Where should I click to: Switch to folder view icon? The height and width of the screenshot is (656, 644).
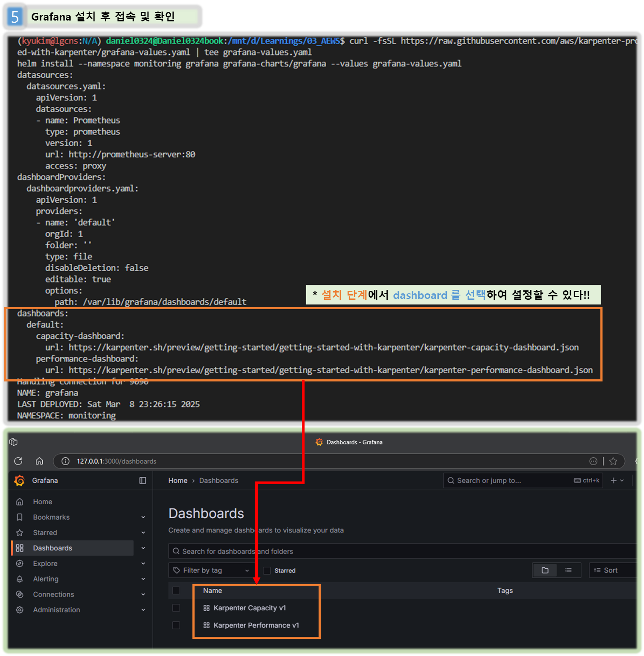(545, 570)
